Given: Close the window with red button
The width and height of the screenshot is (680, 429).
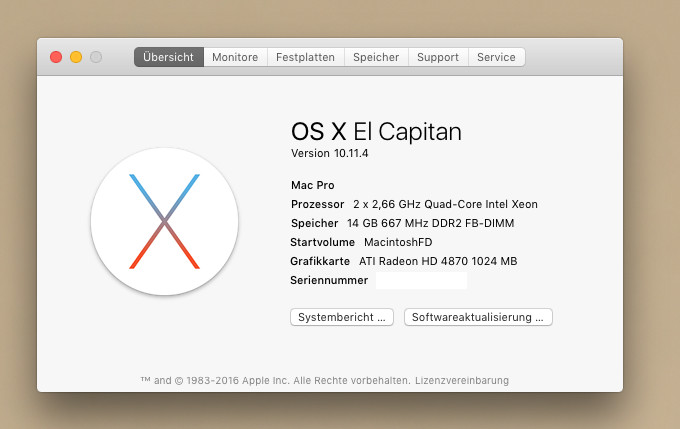Looking at the screenshot, I should pyautogui.click(x=56, y=57).
